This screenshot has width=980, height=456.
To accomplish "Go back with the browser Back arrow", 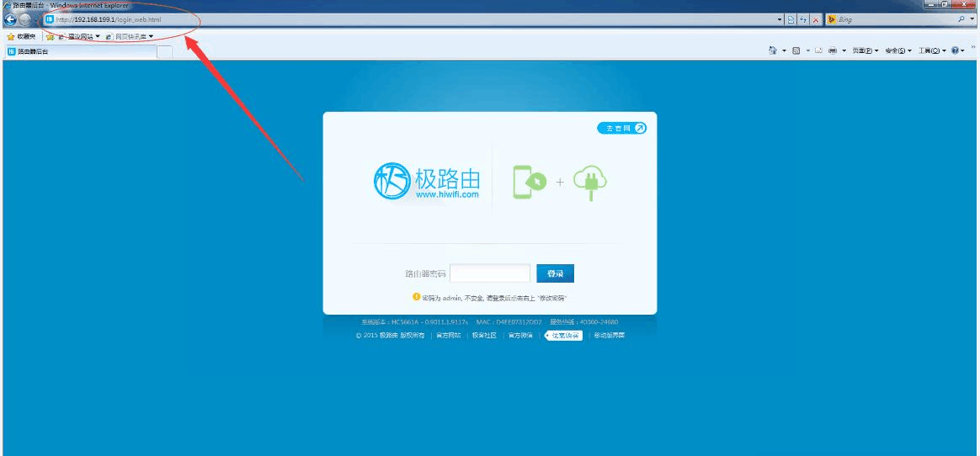I will [9, 19].
